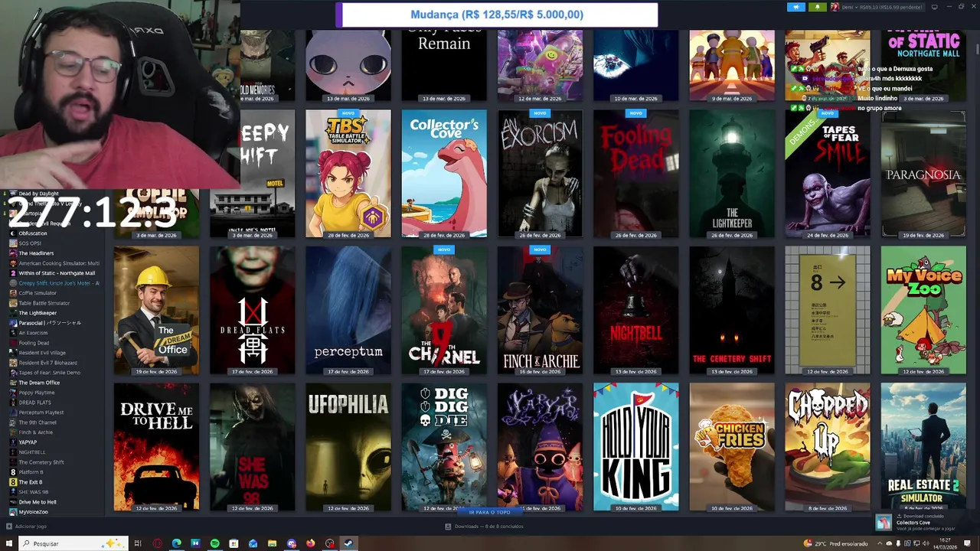
Task: Select Within of Static - Northgate Mall entry
Action: pos(55,273)
